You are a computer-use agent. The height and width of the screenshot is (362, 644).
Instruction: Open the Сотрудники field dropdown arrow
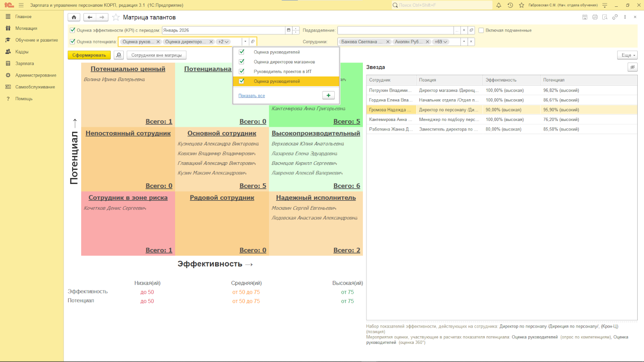pos(464,42)
